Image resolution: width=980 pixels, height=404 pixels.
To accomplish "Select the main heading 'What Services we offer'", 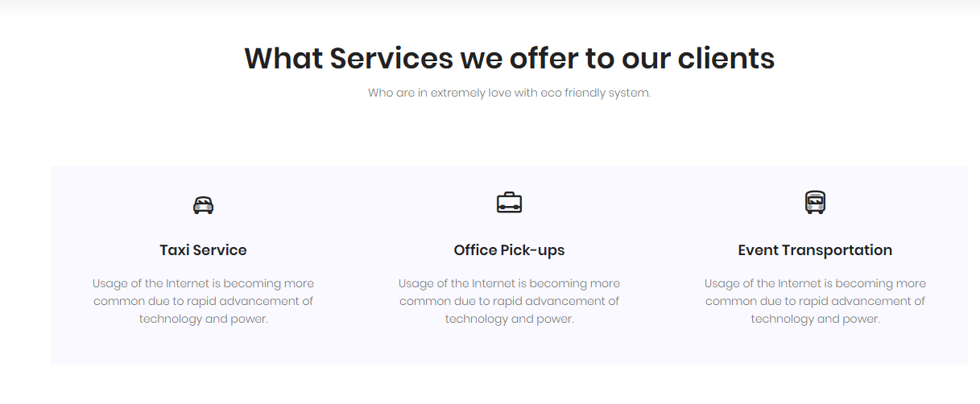I will 509,58.
